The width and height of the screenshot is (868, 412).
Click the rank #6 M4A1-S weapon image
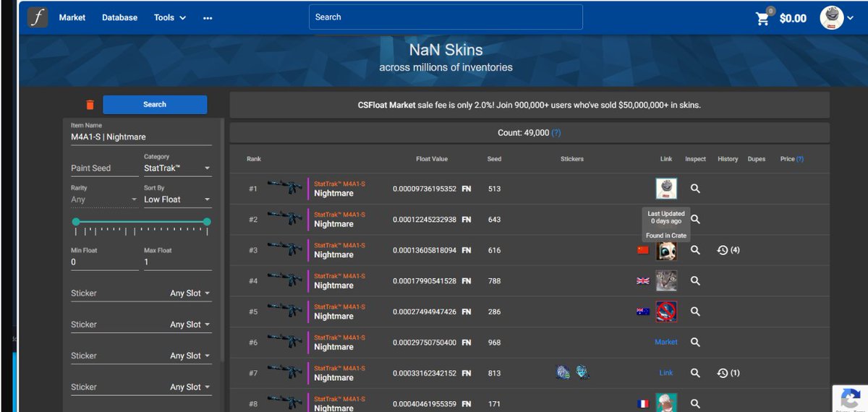[285, 340]
